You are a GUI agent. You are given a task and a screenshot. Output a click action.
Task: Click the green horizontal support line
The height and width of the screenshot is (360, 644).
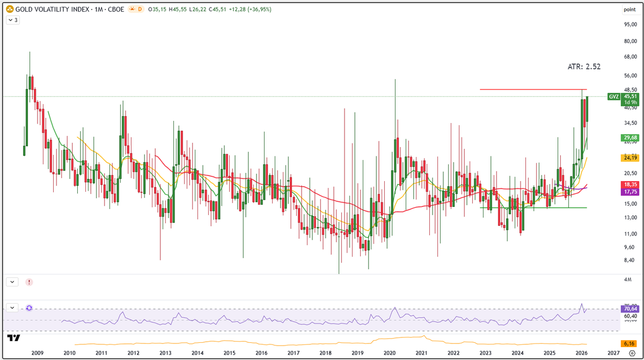coord(533,207)
